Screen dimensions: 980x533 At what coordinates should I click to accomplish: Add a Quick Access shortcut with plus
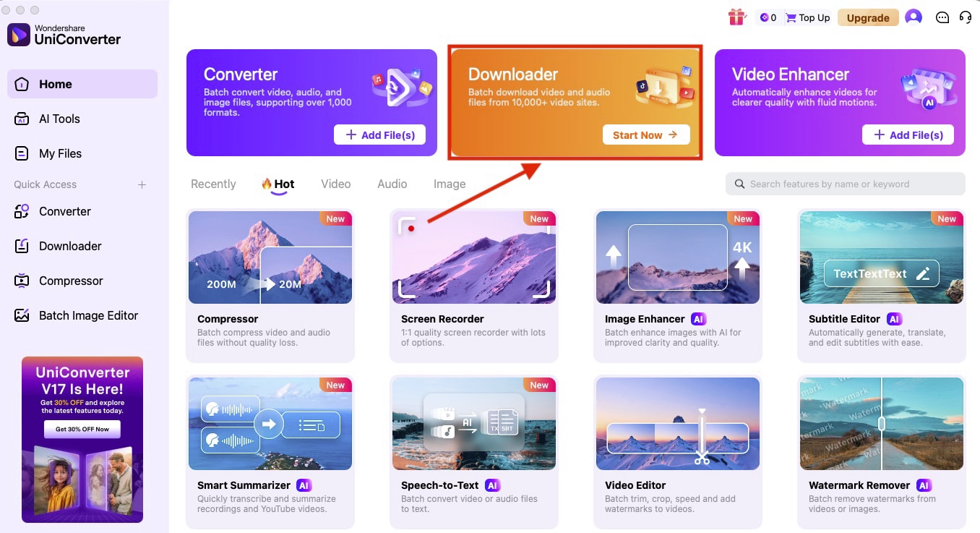coord(142,184)
